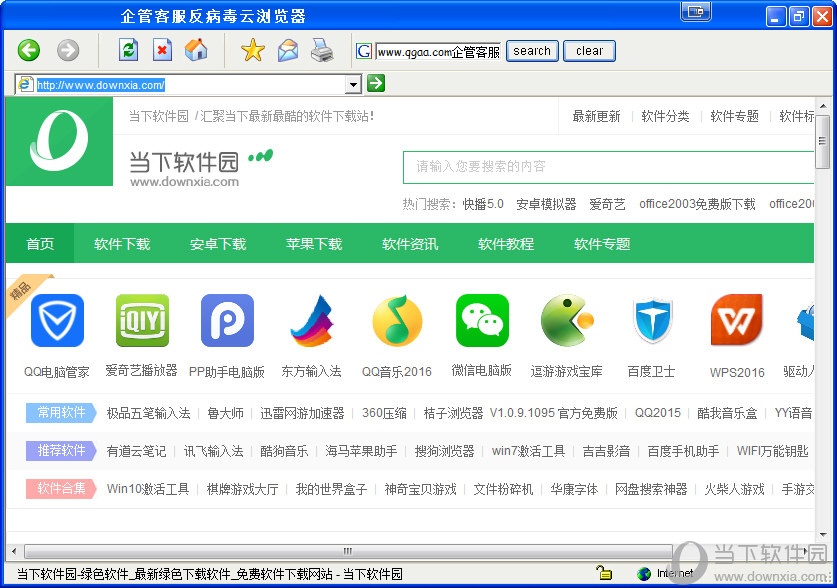Click the 常用软件 category label

(61, 412)
